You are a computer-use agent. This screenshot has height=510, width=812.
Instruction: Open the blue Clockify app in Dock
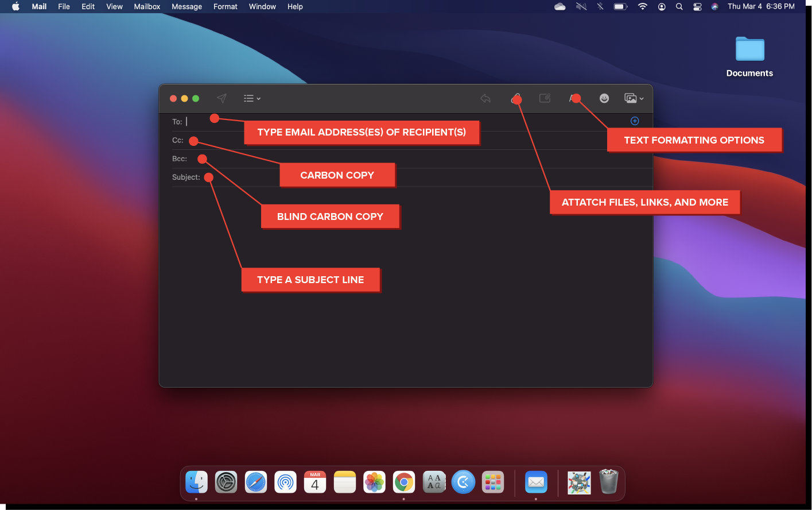[x=463, y=482]
